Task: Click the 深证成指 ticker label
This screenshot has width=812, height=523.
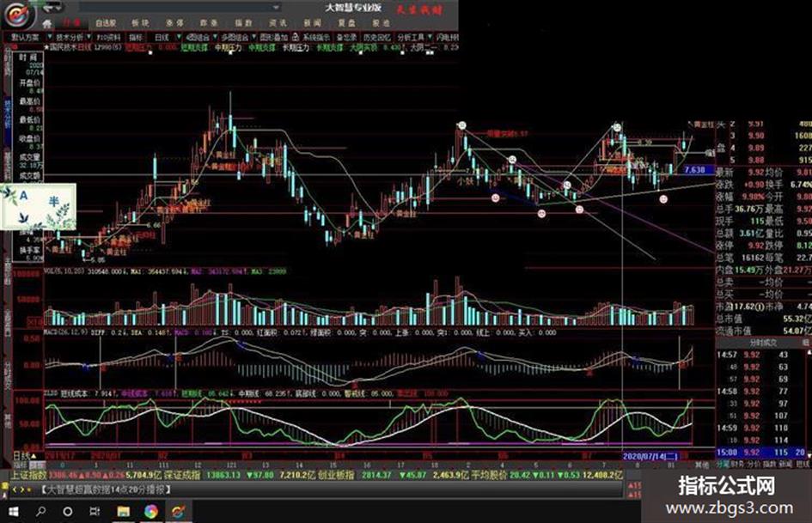Action: [182, 475]
